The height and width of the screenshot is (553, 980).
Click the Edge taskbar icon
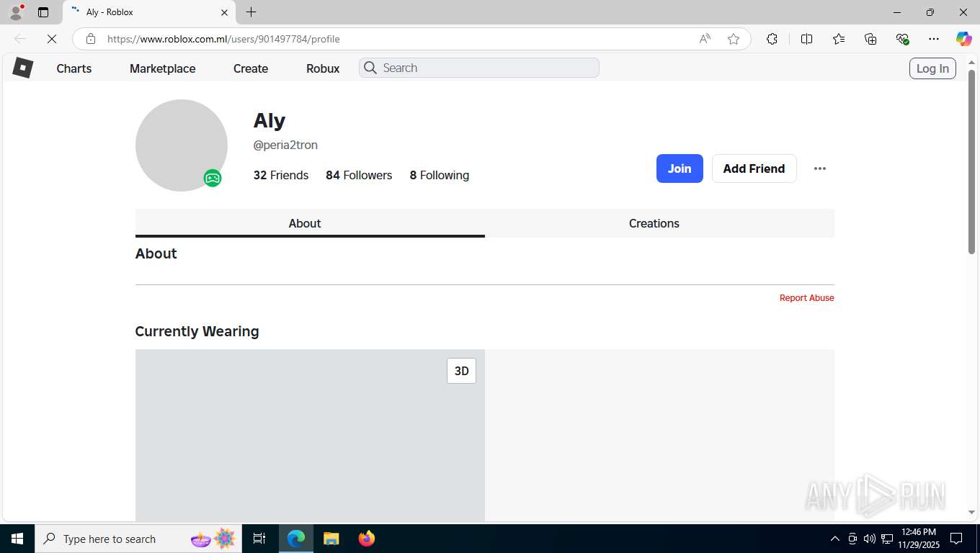296,539
